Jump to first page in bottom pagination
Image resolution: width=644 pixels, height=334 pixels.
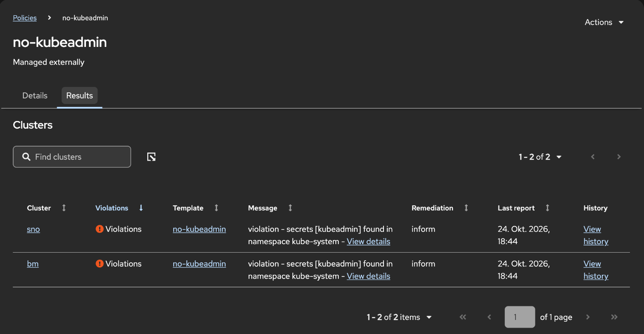click(463, 317)
